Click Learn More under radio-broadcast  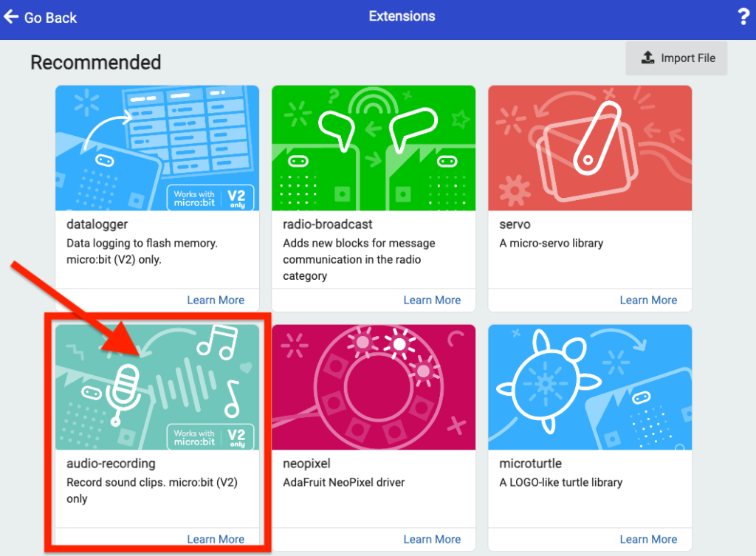432,300
